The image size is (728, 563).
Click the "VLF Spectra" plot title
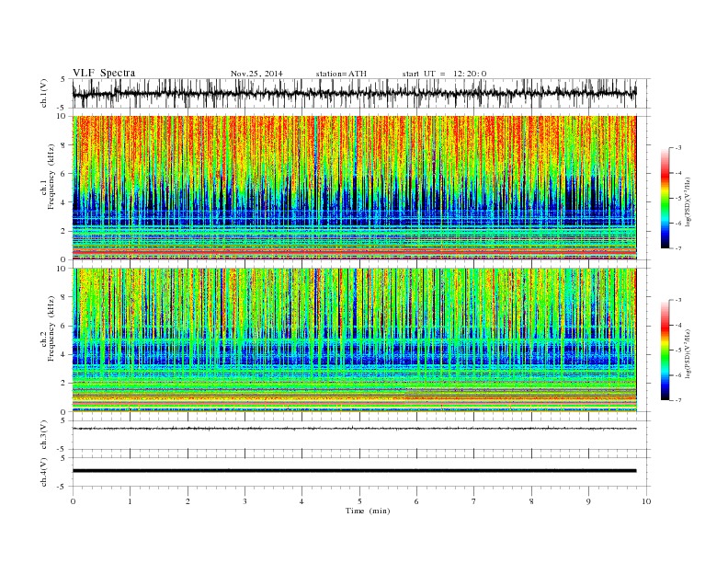pyautogui.click(x=104, y=73)
